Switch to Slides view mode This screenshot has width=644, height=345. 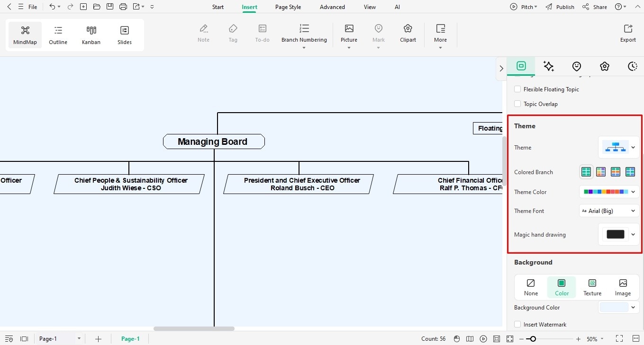(125, 35)
